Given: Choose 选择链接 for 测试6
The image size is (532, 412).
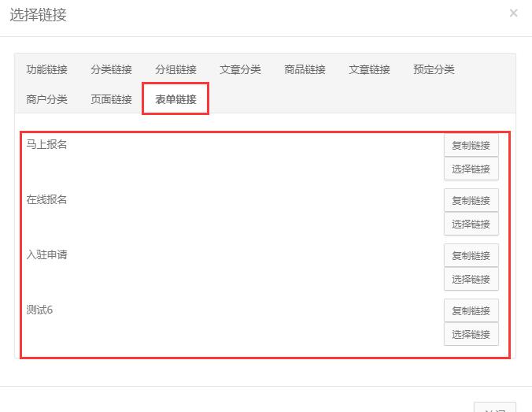Looking at the screenshot, I should pyautogui.click(x=471, y=334).
